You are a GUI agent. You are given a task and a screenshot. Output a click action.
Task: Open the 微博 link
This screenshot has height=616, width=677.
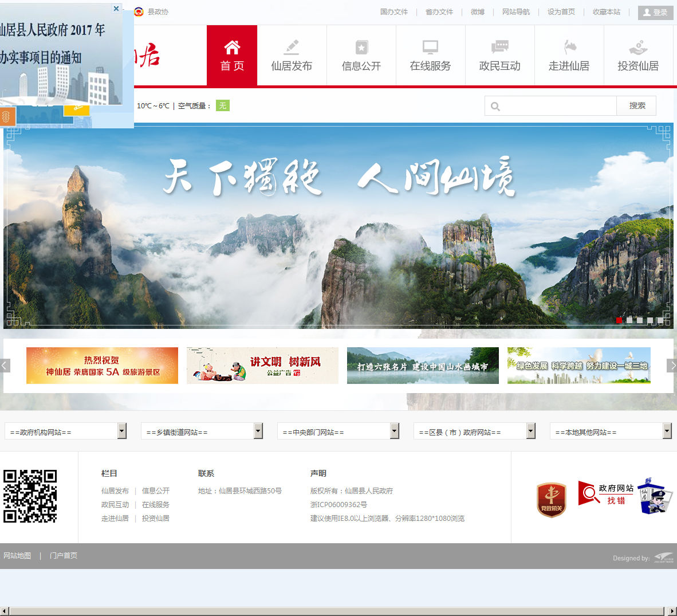click(x=478, y=12)
